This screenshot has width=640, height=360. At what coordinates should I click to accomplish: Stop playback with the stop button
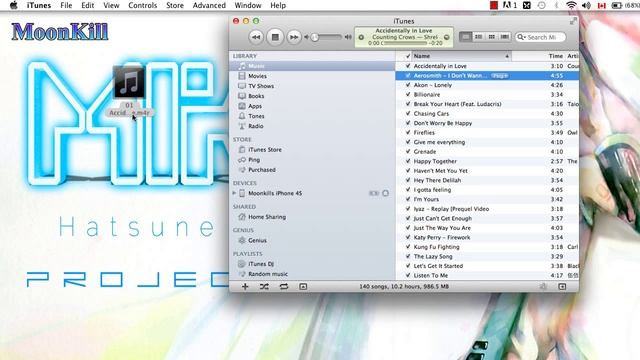(x=275, y=37)
